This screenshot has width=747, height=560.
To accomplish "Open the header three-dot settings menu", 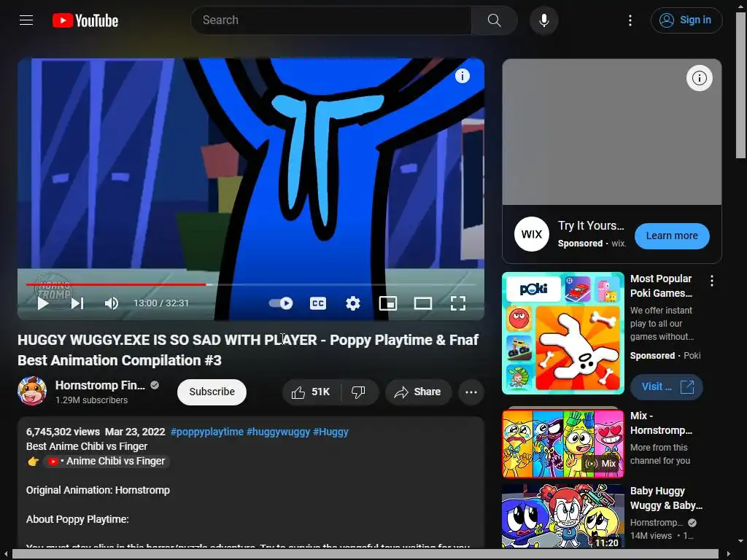I will 630,20.
